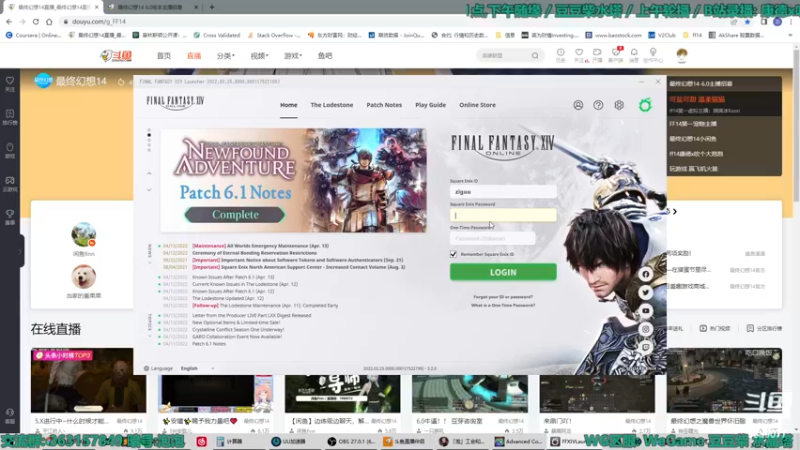Viewport: 800px width, 450px height.
Task: Click the Douyu search magnifier icon
Action: click(x=535, y=56)
